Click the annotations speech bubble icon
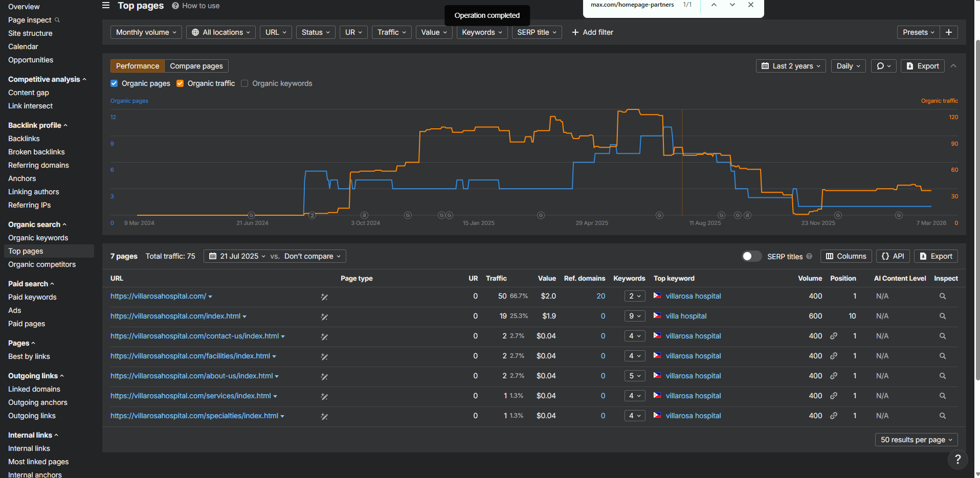Image resolution: width=980 pixels, height=478 pixels. (x=883, y=66)
